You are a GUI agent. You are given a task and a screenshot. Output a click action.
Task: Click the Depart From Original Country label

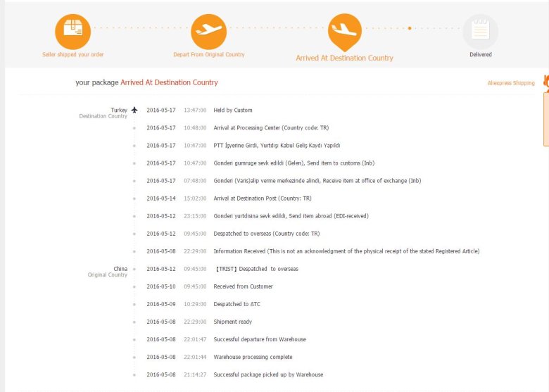[x=208, y=54]
